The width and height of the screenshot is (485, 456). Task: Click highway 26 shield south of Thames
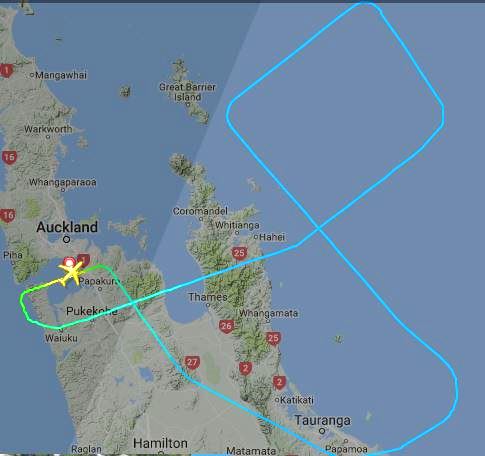227,326
